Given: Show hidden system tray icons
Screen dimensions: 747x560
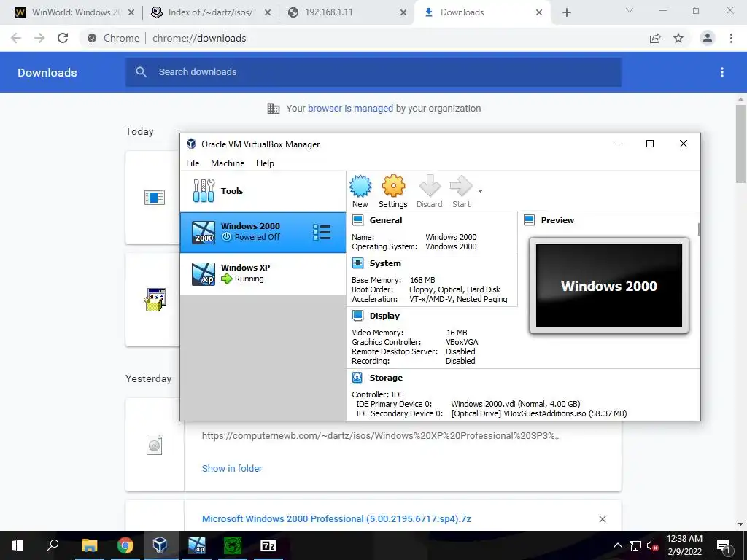Looking at the screenshot, I should click(x=617, y=545).
